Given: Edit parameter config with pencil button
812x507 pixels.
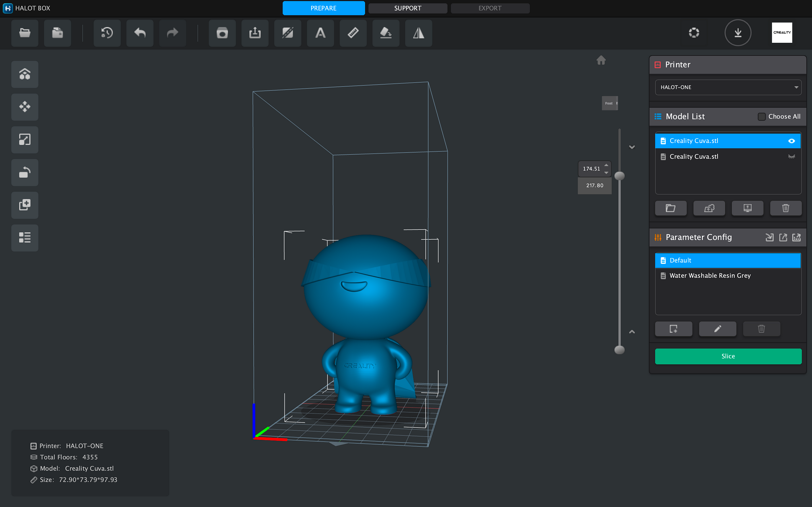Looking at the screenshot, I should (x=717, y=329).
